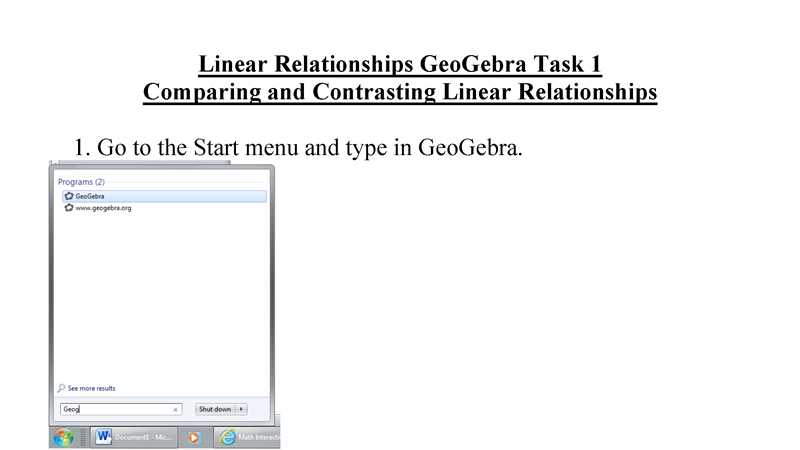Click the Programs (2) header
Image resolution: width=800 pixels, height=450 pixels.
pos(81,182)
